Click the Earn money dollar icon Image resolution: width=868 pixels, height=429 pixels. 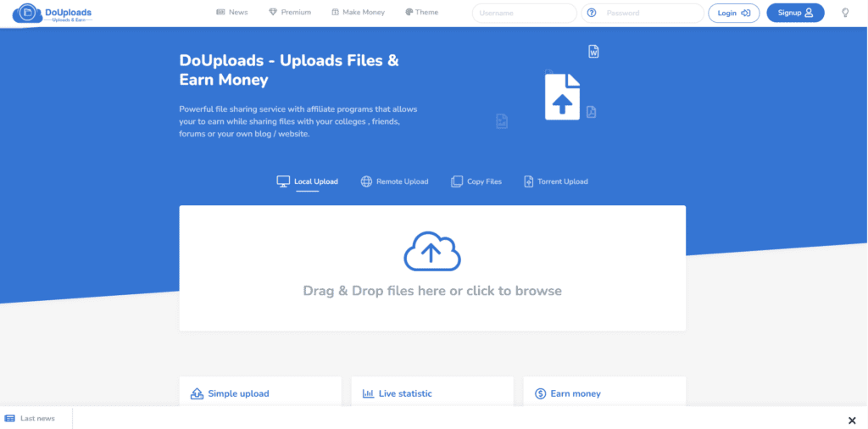point(540,393)
